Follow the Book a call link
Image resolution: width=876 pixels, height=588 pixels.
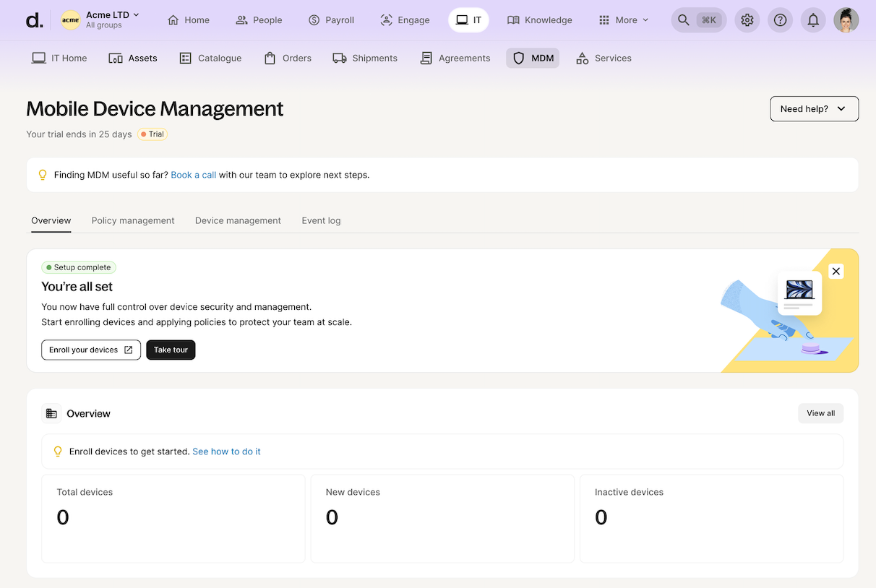(x=193, y=175)
